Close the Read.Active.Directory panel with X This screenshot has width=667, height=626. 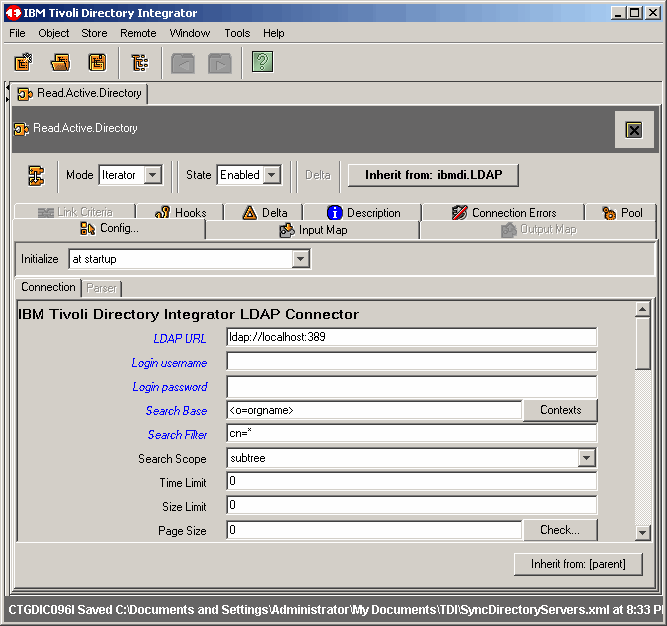pyautogui.click(x=633, y=130)
